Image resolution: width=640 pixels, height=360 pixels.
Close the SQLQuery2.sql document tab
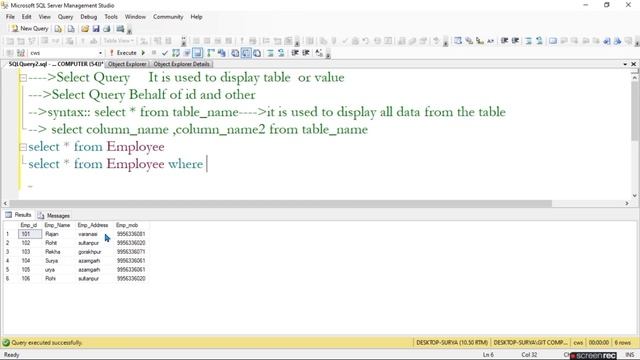pyautogui.click(x=633, y=64)
